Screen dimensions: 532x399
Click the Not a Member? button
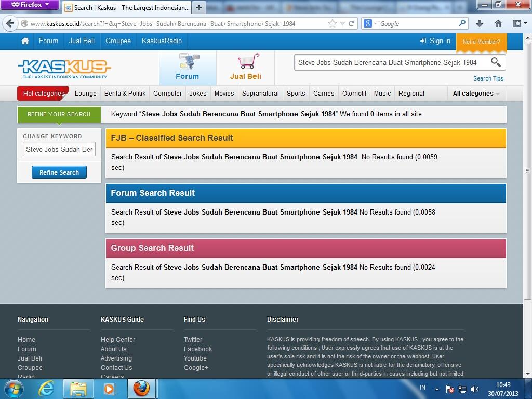click(x=482, y=42)
